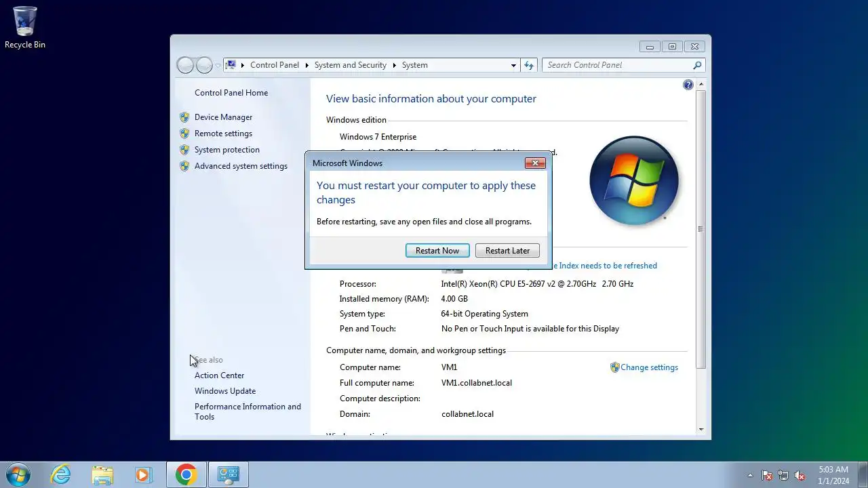Expand arrow after Control Panel breadcrumb
The image size is (868, 488).
(x=307, y=65)
